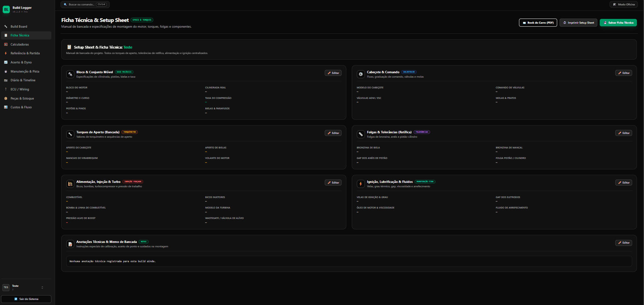Click the icon beside Manutenção & Pista
The width and height of the screenshot is (644, 305).
[6, 72]
